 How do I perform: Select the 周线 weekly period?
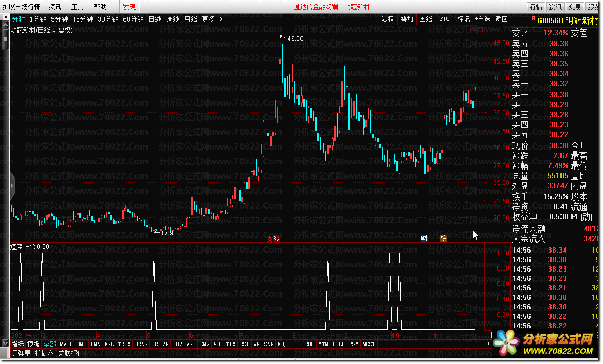point(173,19)
